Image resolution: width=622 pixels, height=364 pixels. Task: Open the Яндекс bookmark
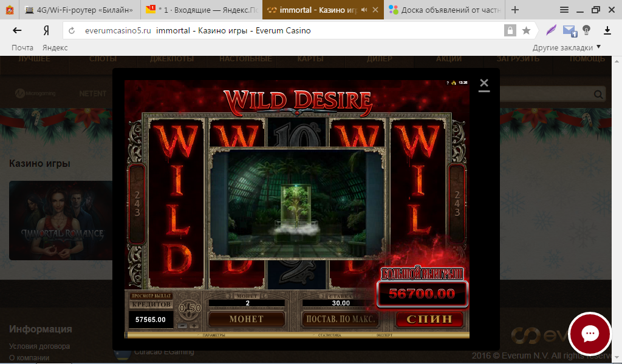[55, 47]
